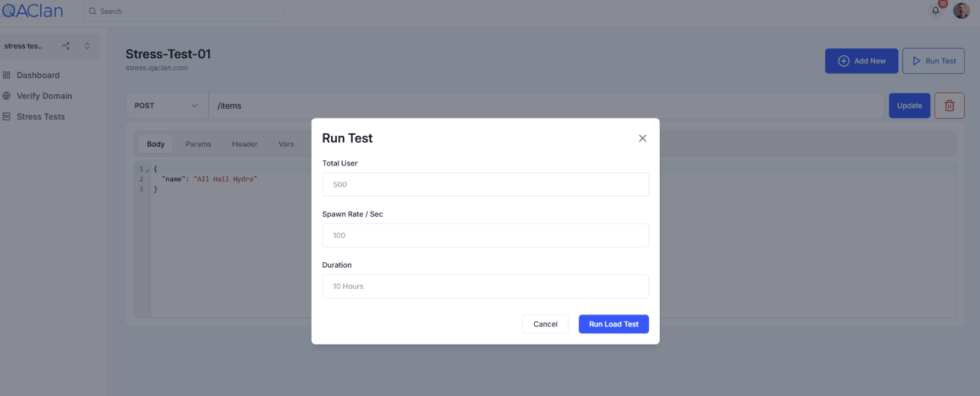The image size is (980, 396).
Task: Click the Dashboard grid icon
Action: pyautogui.click(x=7, y=75)
